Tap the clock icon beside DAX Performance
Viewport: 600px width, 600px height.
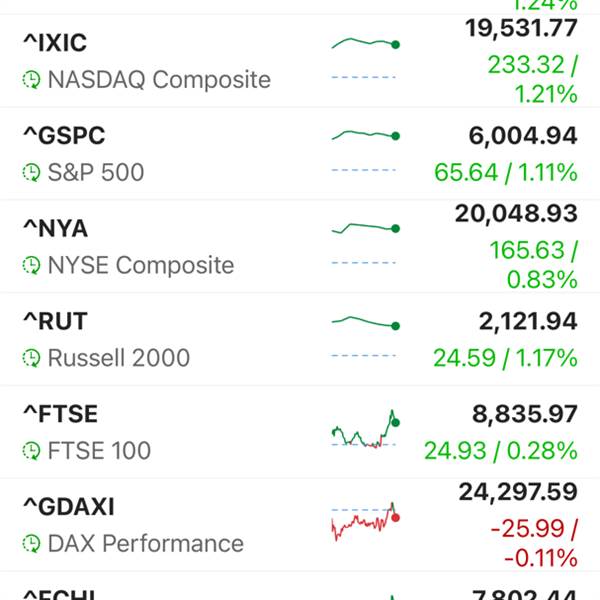[31, 544]
